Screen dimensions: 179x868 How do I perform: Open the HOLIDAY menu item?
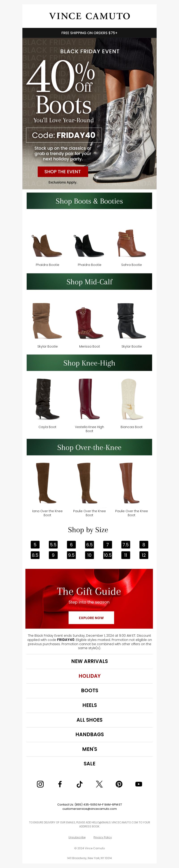tap(89, 676)
